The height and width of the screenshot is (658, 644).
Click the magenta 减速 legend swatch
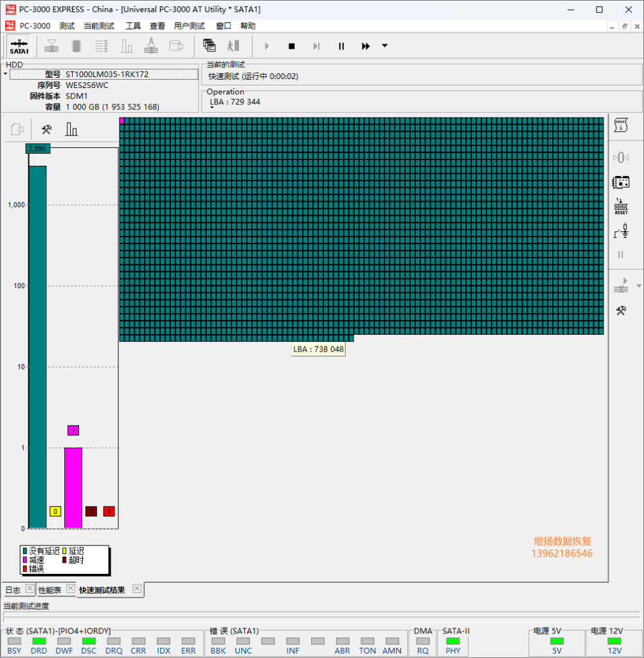25,560
